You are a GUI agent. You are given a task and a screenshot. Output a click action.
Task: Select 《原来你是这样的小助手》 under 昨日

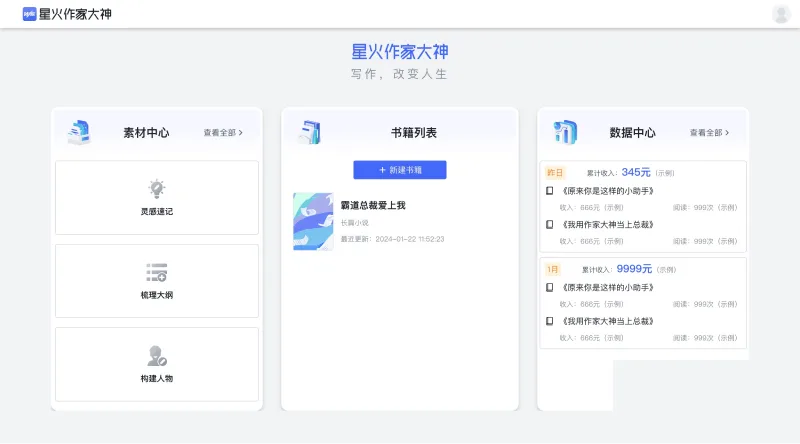coord(608,191)
